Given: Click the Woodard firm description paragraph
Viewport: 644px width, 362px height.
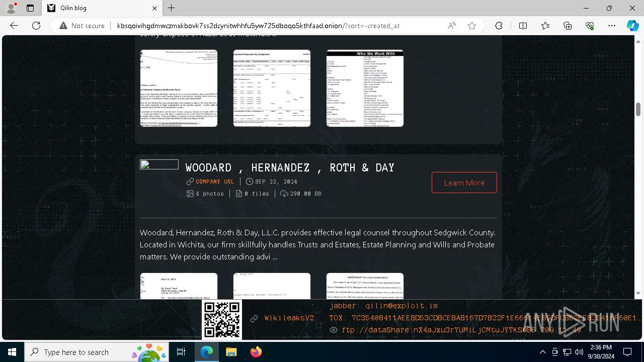Looking at the screenshot, I should pyautogui.click(x=318, y=245).
